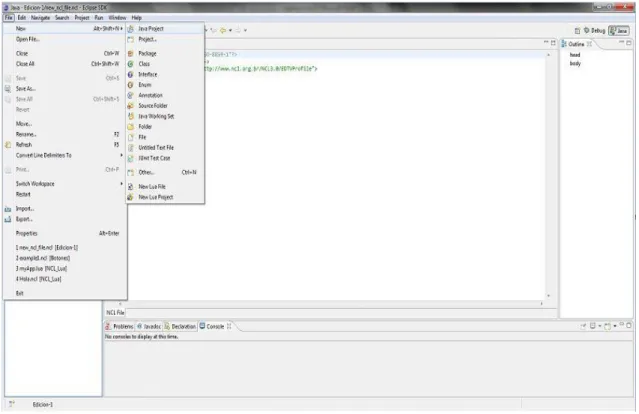
Task: Click the New Lua File icon
Action: pyautogui.click(x=131, y=187)
